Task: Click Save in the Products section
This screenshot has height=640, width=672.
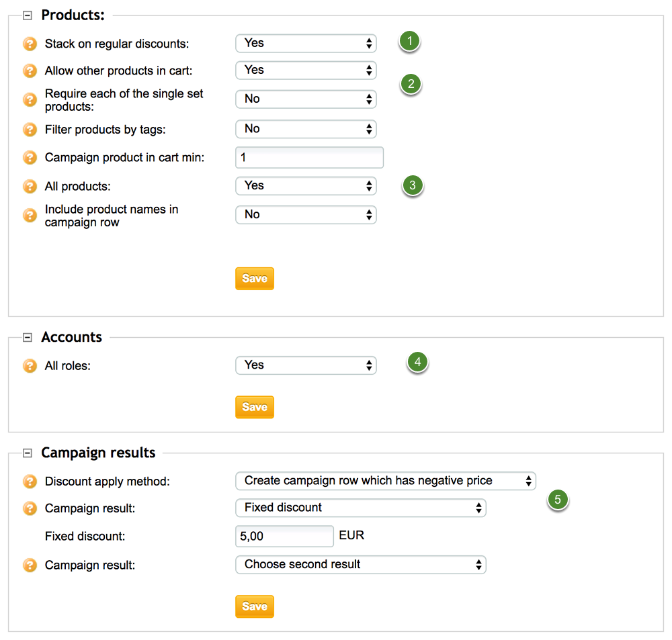Action: (x=254, y=278)
